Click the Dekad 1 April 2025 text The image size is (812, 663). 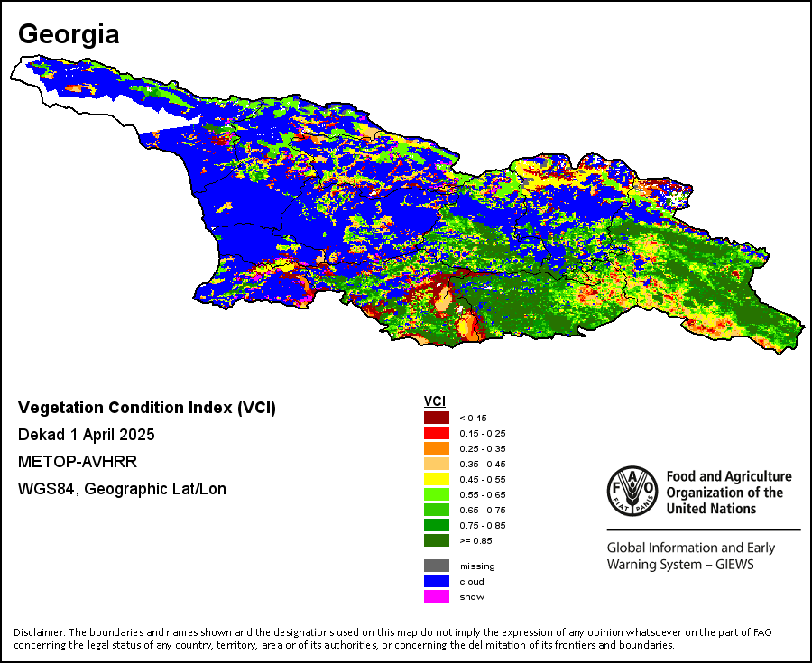pos(86,435)
